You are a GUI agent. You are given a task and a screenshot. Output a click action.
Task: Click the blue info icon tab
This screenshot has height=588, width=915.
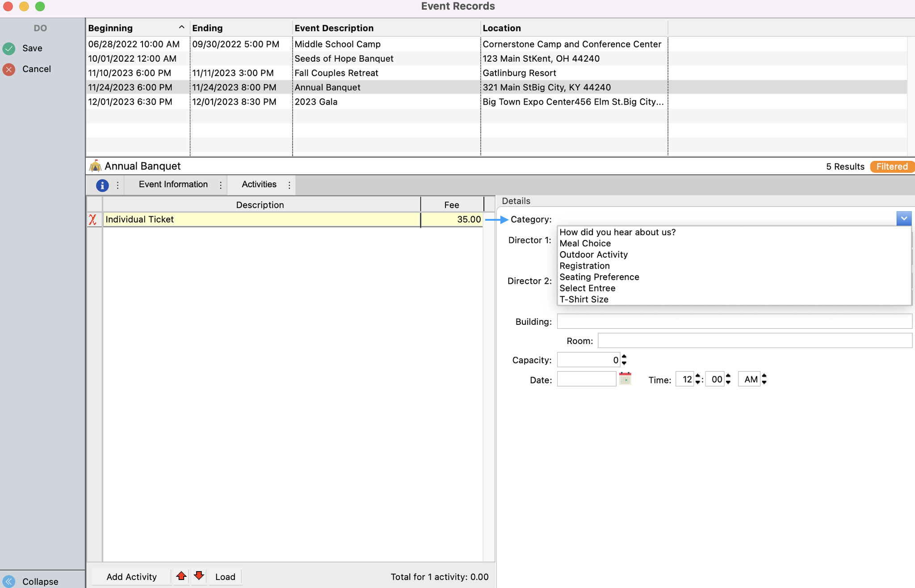pyautogui.click(x=102, y=185)
